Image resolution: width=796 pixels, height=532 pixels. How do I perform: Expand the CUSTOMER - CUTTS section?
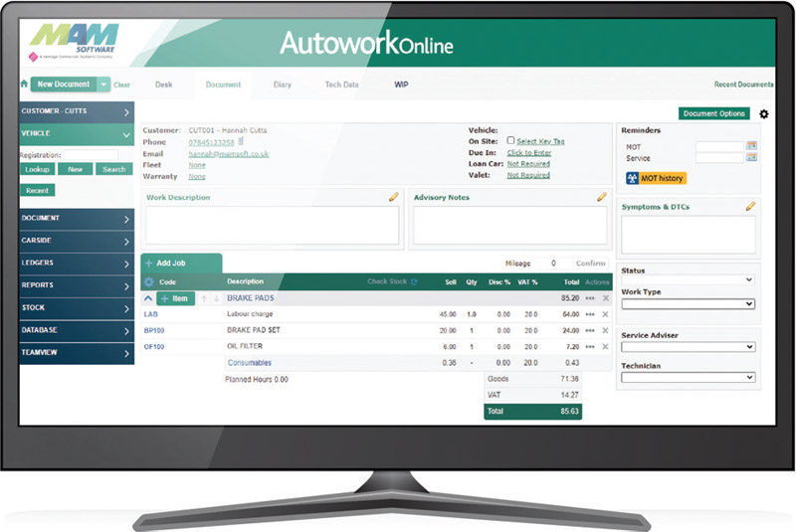(77, 111)
